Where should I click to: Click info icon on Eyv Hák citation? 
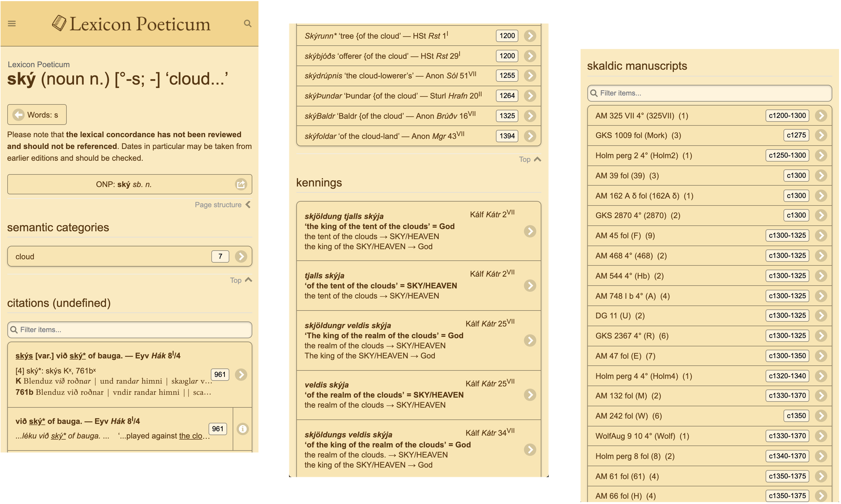pos(242,429)
